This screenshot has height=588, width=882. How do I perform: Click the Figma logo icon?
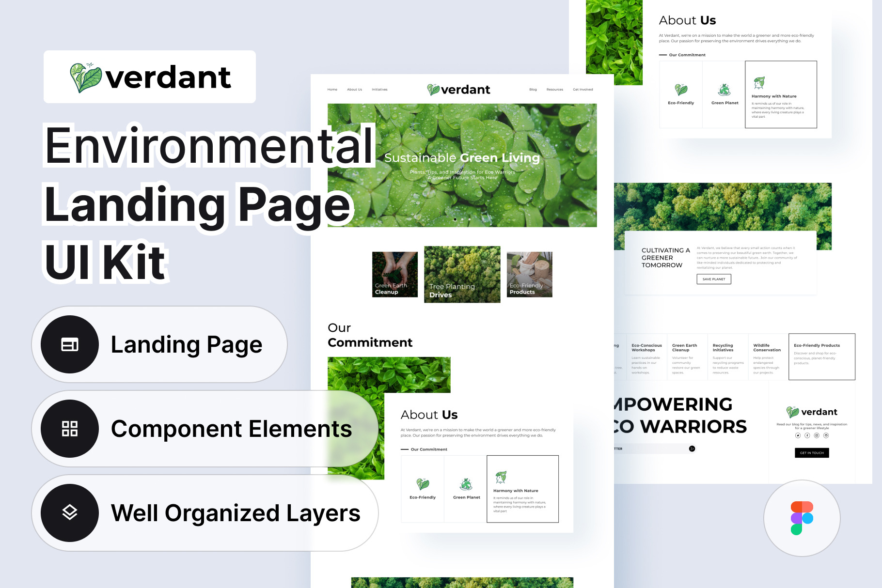coord(802,518)
